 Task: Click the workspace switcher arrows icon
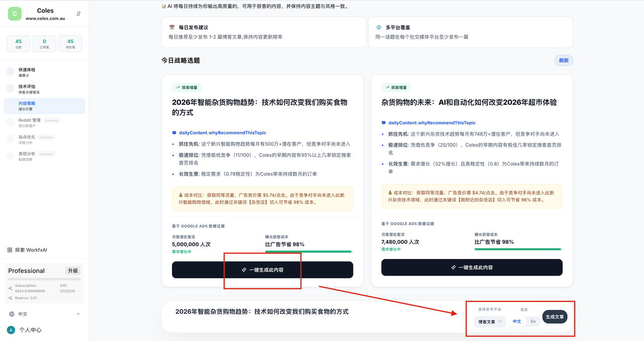(x=78, y=14)
